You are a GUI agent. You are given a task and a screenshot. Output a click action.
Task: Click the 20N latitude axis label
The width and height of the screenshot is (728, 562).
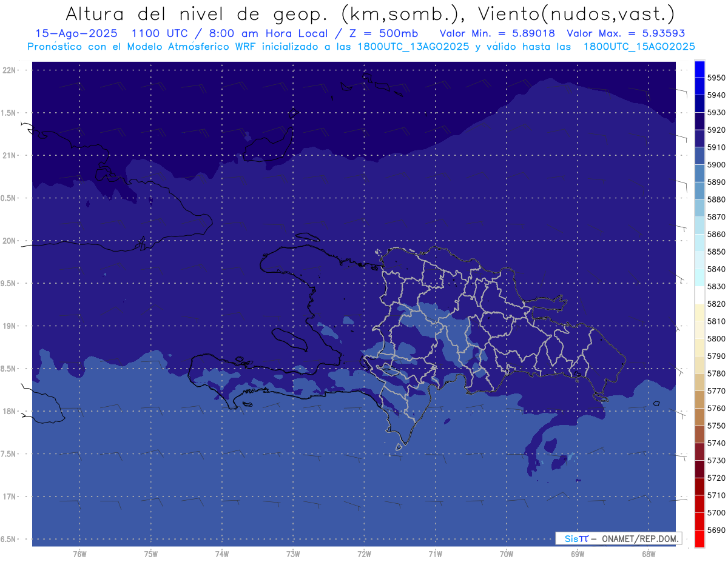click(x=10, y=241)
